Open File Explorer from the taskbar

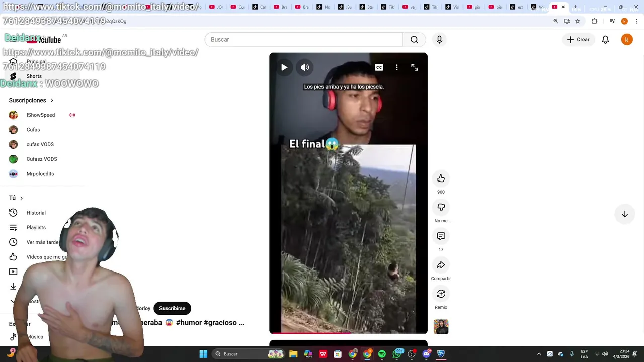(x=293, y=354)
